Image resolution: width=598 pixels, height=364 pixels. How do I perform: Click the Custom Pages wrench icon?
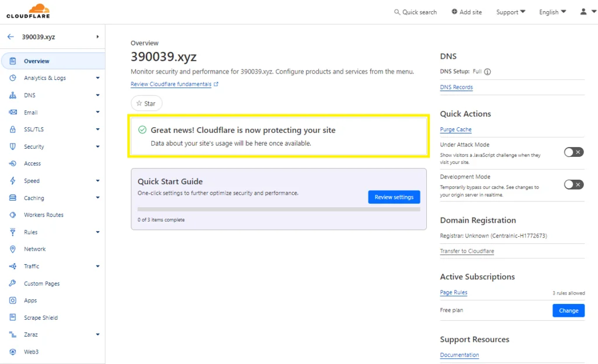click(13, 283)
